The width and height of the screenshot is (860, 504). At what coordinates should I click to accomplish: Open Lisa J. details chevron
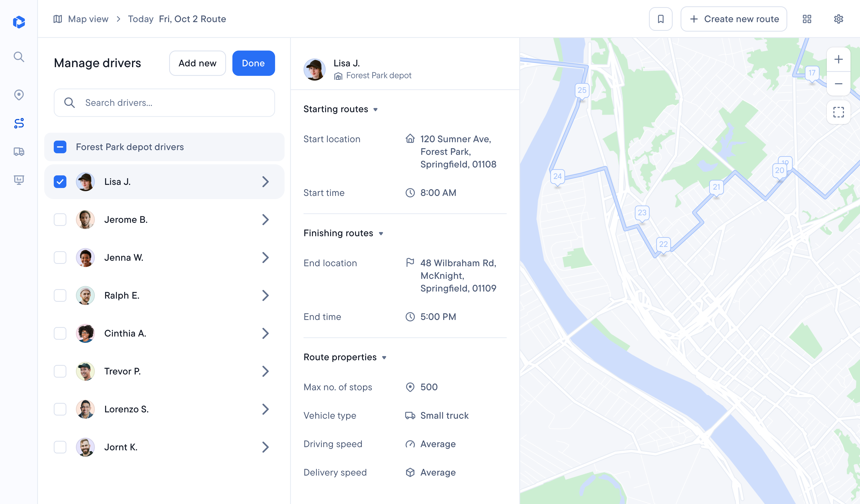266,182
